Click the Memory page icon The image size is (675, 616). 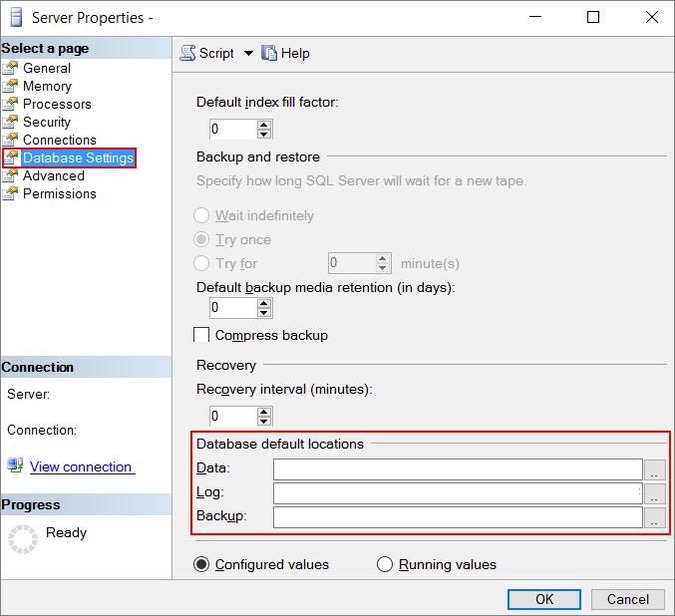coord(10,86)
